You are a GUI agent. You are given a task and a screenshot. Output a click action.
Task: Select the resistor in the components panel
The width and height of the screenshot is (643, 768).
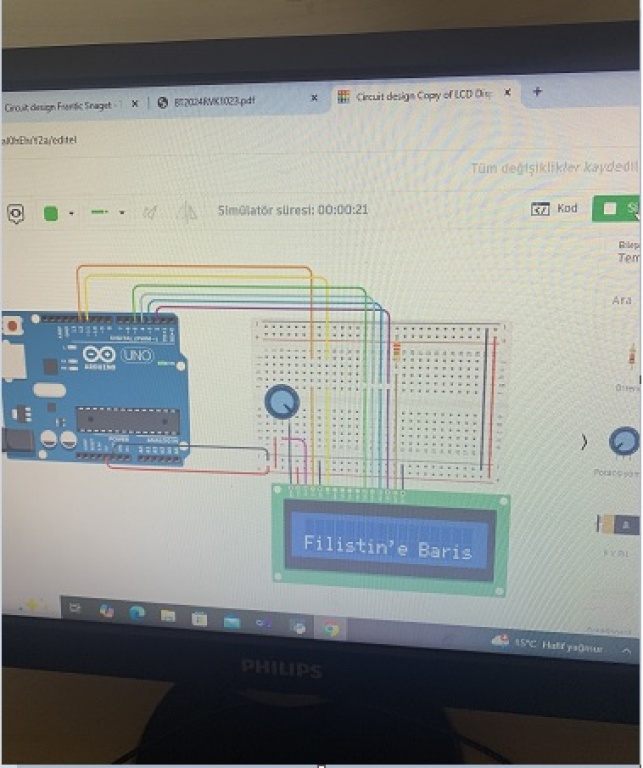[631, 356]
